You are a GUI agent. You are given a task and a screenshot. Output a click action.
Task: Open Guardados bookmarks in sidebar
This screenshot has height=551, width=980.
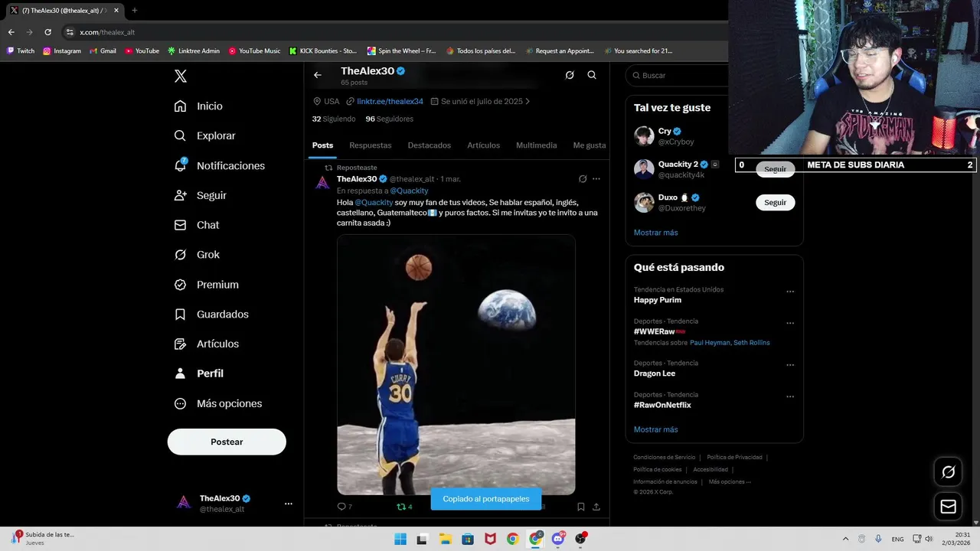pos(211,315)
